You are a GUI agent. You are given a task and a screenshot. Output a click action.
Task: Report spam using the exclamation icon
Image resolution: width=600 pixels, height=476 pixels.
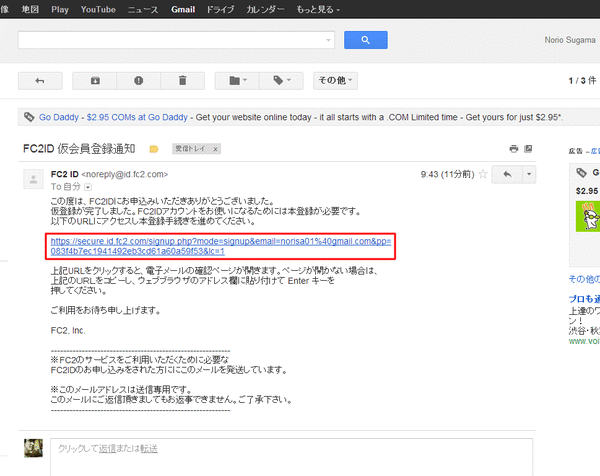coord(139,81)
